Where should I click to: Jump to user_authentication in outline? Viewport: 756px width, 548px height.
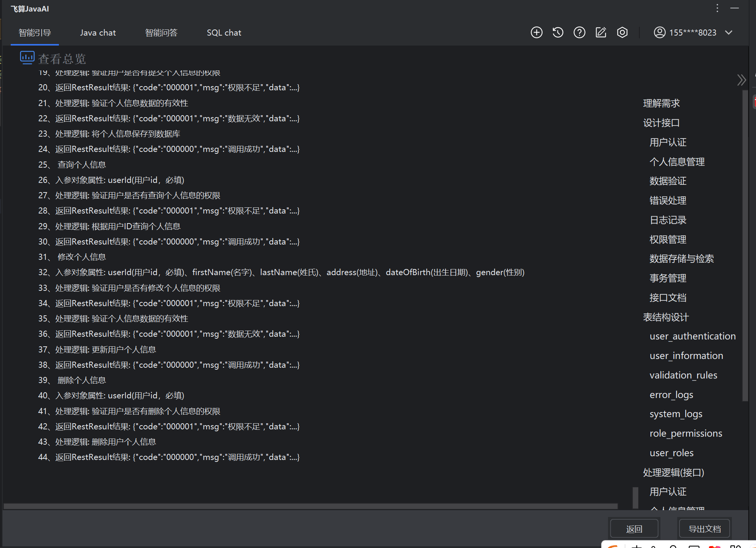pos(692,336)
